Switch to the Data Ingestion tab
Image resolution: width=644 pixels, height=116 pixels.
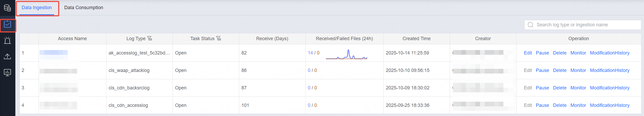(37, 8)
